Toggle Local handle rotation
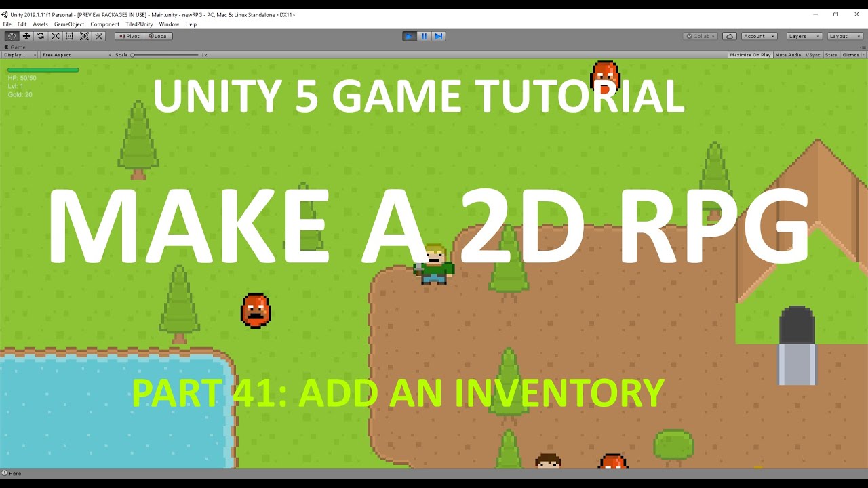Image resolution: width=868 pixels, height=488 pixels. pos(158,36)
